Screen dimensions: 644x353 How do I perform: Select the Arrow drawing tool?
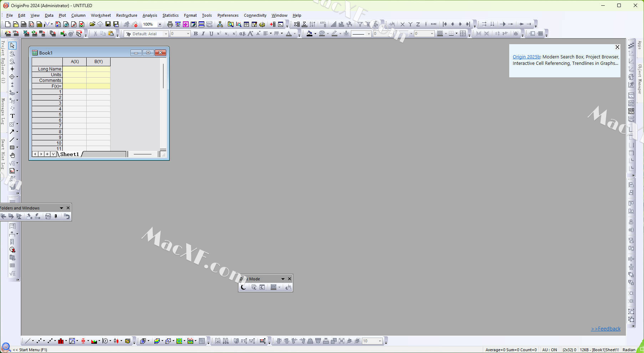click(x=12, y=132)
